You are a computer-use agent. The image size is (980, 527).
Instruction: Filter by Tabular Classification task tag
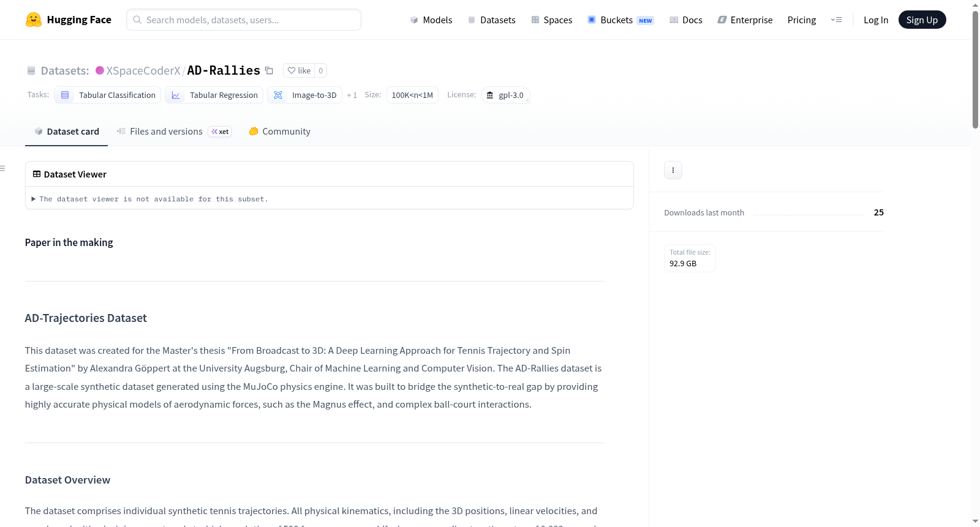(108, 95)
